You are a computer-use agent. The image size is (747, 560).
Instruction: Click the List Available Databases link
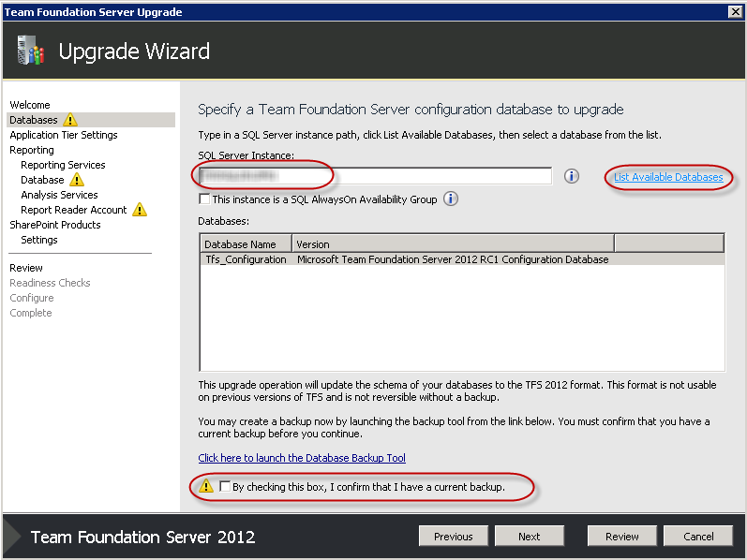[668, 177]
